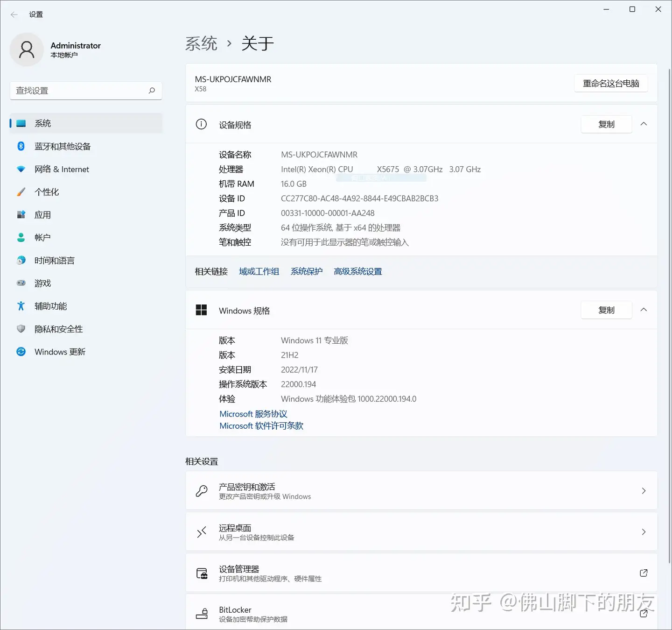This screenshot has width=672, height=630.
Task: Click the Apps icon in sidebar
Action: 21,215
